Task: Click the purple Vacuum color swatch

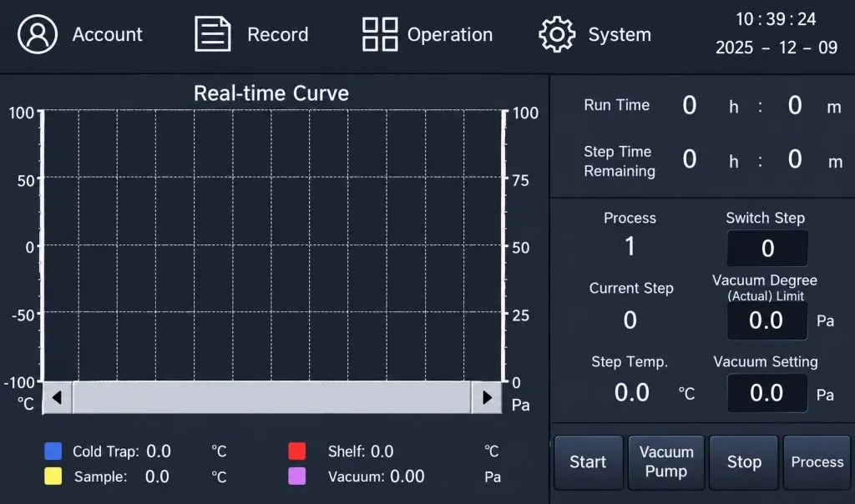Action: click(297, 476)
